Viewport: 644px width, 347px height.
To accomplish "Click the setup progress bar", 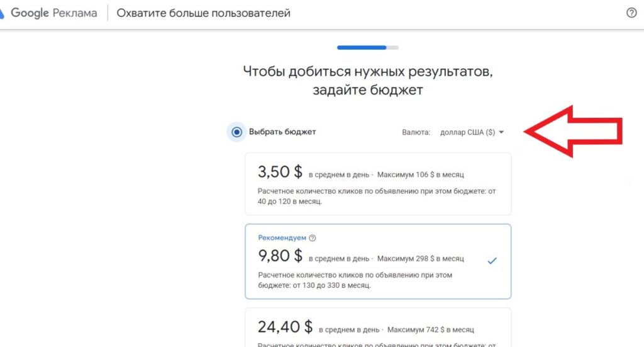I will pos(367,47).
